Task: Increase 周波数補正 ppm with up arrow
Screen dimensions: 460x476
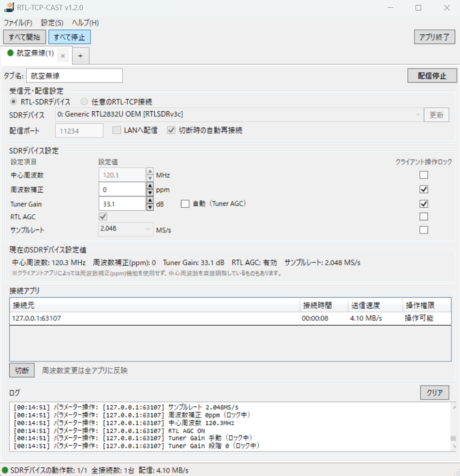Action: coord(150,186)
